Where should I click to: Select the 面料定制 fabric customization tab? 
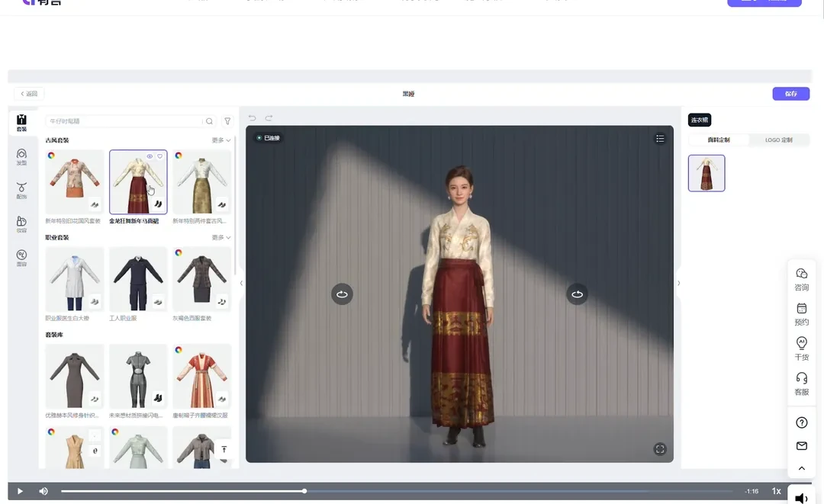click(719, 140)
